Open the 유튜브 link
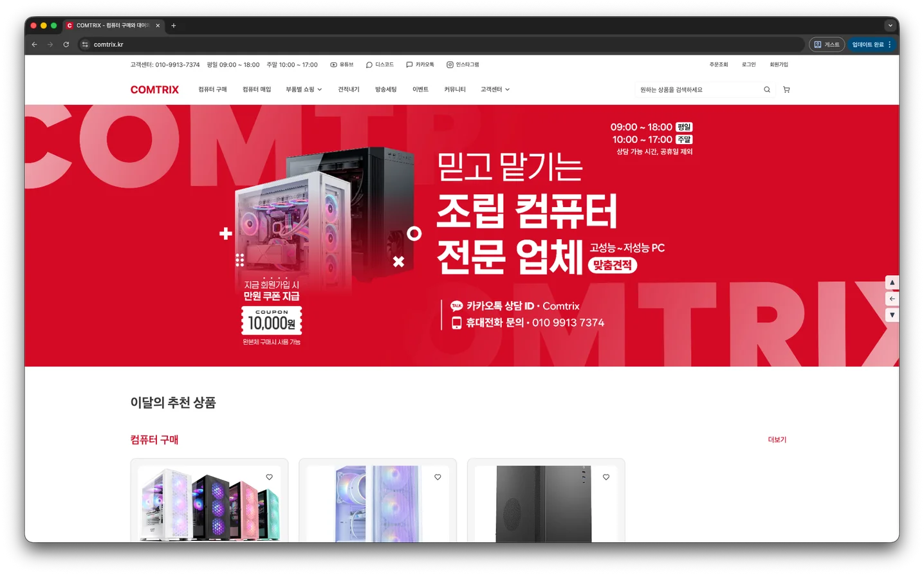Viewport: 924px width, 575px height. click(x=342, y=64)
